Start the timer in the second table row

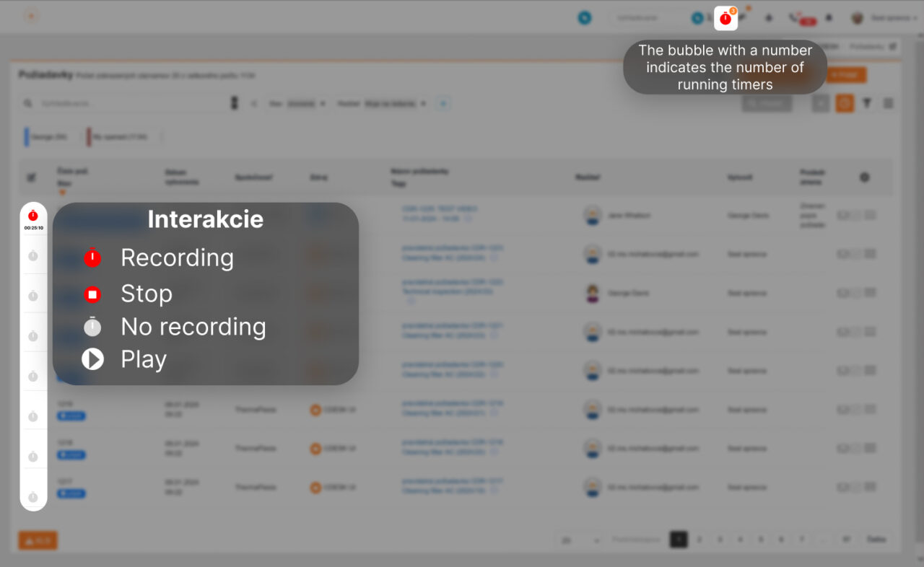coord(33,256)
